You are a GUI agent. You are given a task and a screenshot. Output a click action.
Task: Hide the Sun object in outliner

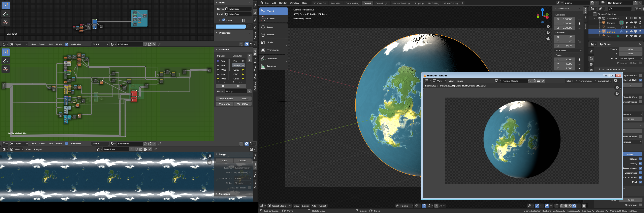(631, 36)
